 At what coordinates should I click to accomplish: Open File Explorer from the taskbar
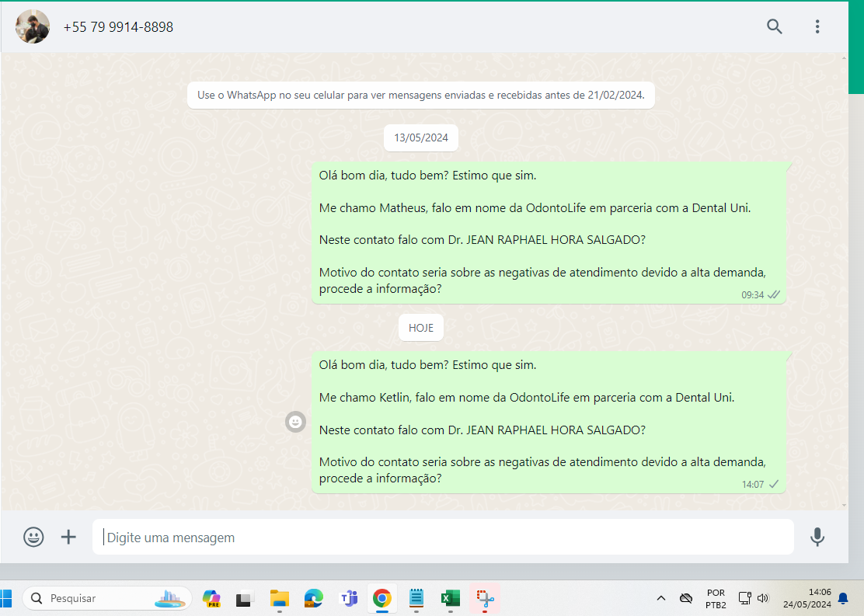click(280, 598)
